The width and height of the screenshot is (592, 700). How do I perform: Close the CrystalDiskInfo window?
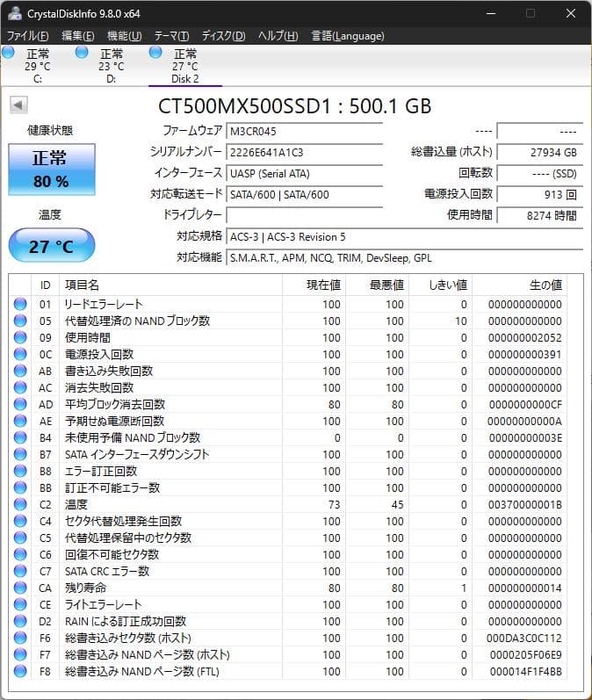point(571,13)
